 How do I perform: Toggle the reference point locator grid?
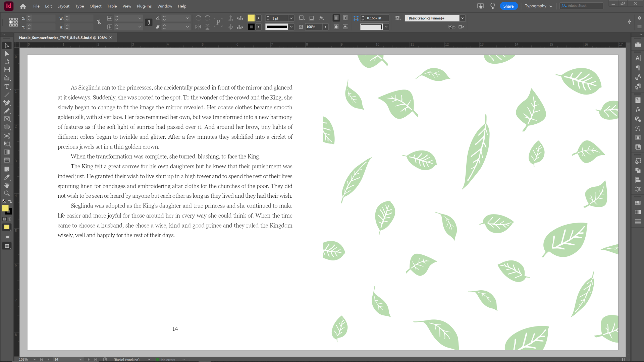click(13, 22)
